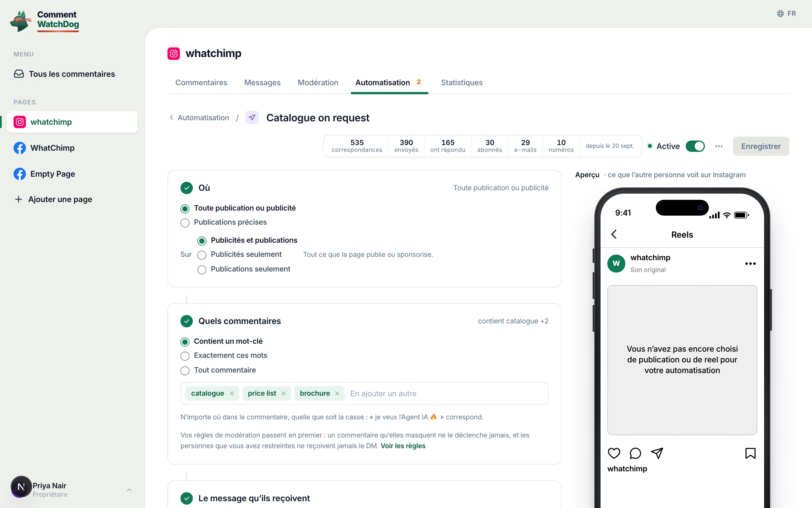Click the green check beside Où
812x508 pixels.
(187, 188)
